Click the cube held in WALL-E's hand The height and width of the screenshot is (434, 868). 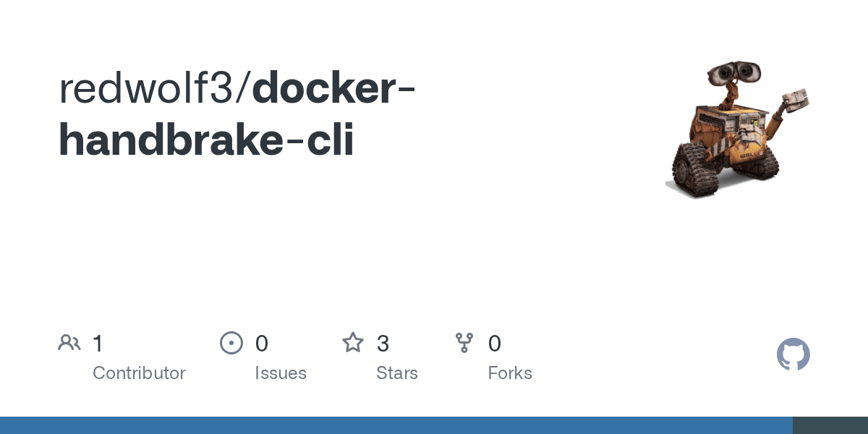(796, 98)
